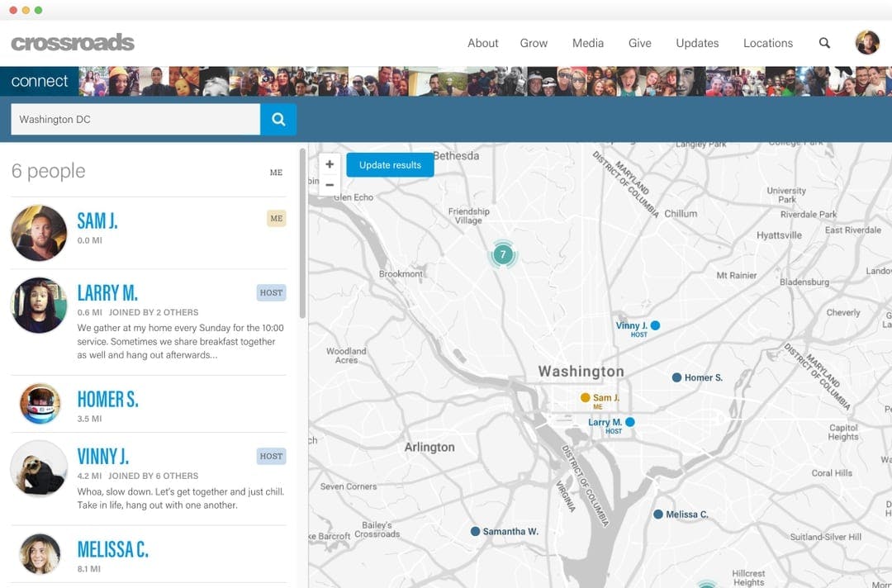Open Vinny J. name link
Image resolution: width=892 pixels, height=588 pixels.
[102, 456]
